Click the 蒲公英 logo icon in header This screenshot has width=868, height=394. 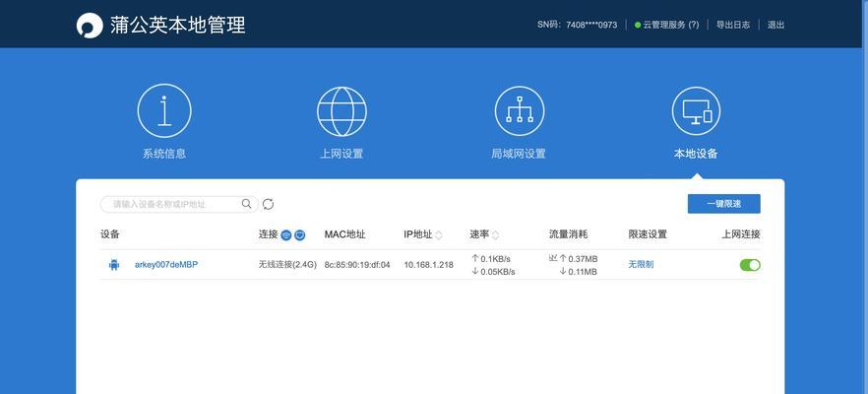[90, 26]
